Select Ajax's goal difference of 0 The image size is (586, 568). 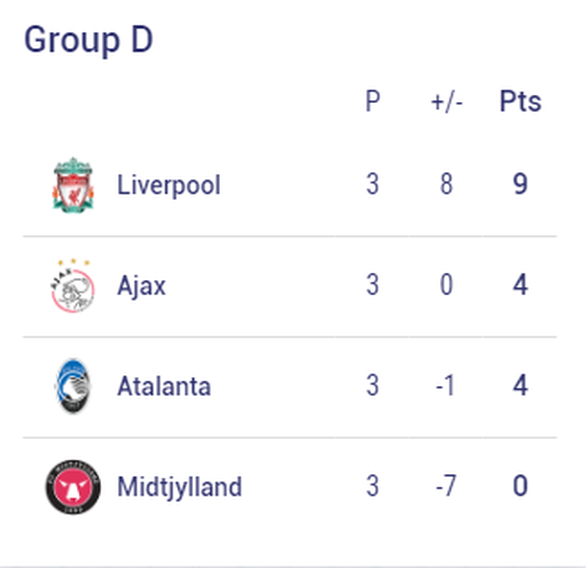click(x=447, y=285)
